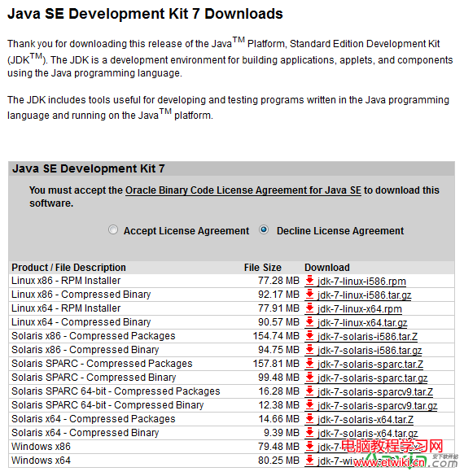Image resolution: width=464 pixels, height=476 pixels.
Task: Download jdk-7-linux-i586.rpm file link
Action: pyautogui.click(x=361, y=282)
